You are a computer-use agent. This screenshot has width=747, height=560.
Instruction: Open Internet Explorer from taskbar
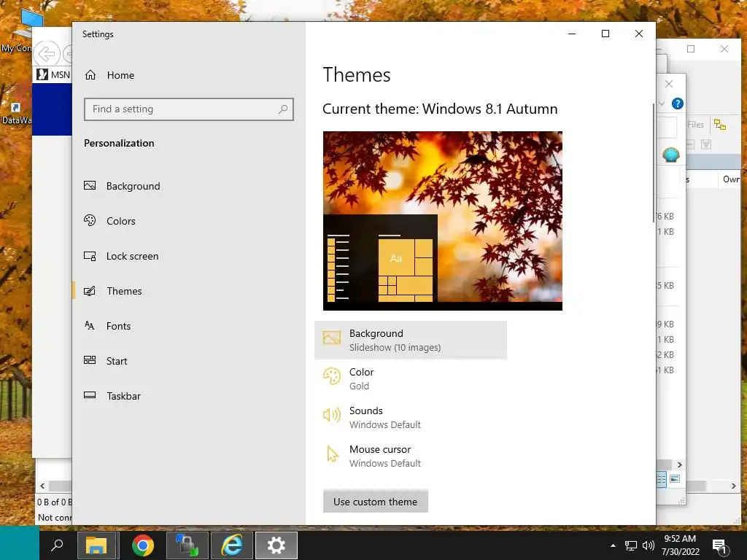232,545
